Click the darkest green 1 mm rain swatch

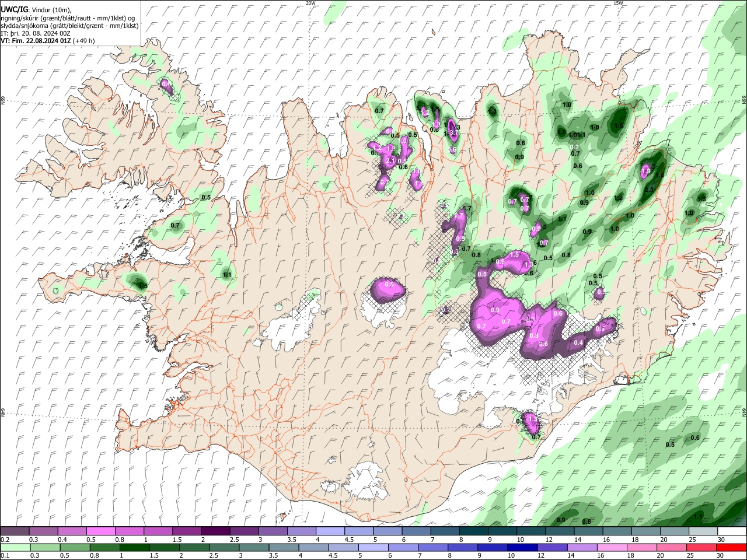tap(134, 547)
